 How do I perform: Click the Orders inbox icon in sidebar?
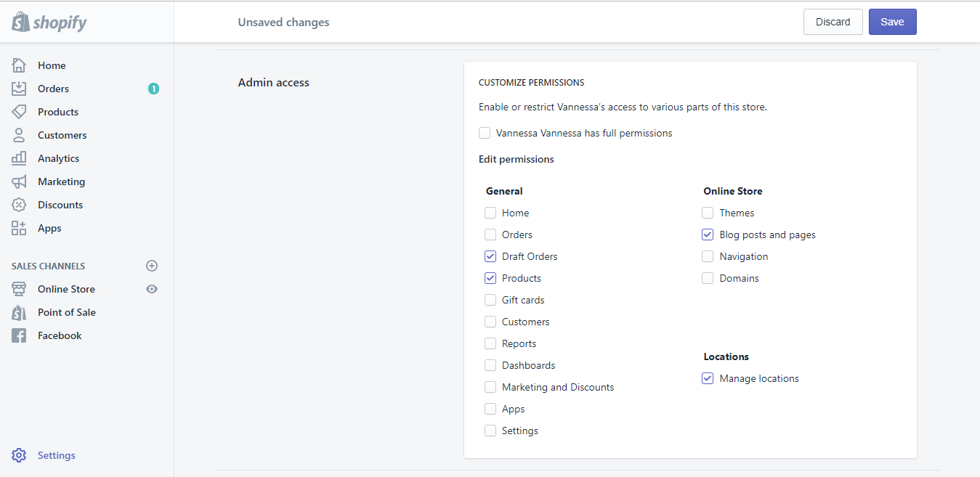[19, 89]
